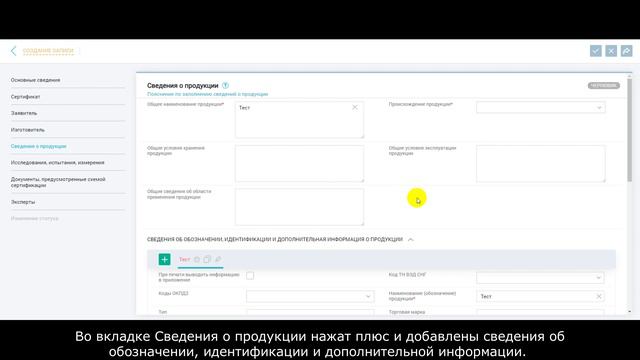640x360 pixels.
Task: Click the X cancel icon in top bar
Action: [x=611, y=51]
